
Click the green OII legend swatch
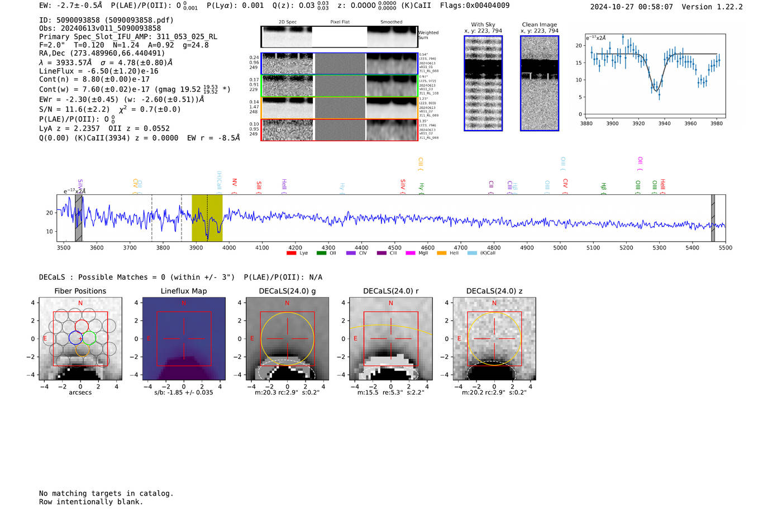pos(321,253)
